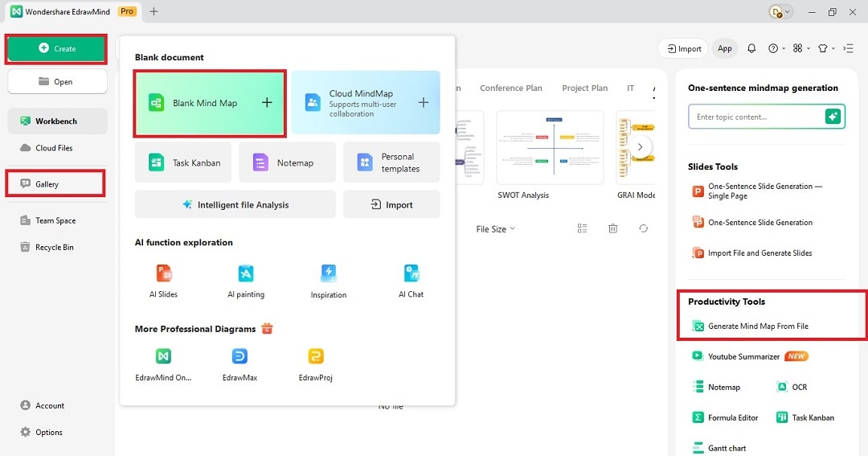868x456 pixels.
Task: Click the gift icon beside More Professional Diagrams
Action: pos(267,329)
